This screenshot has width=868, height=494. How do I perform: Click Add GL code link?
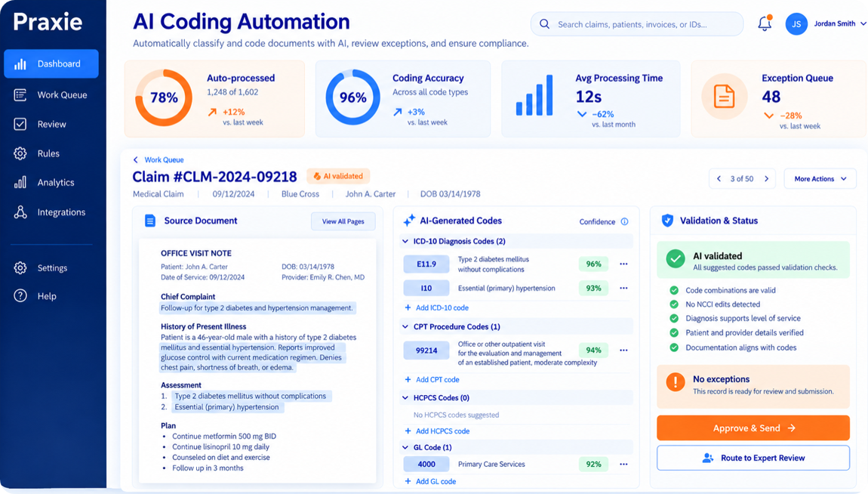tap(430, 482)
